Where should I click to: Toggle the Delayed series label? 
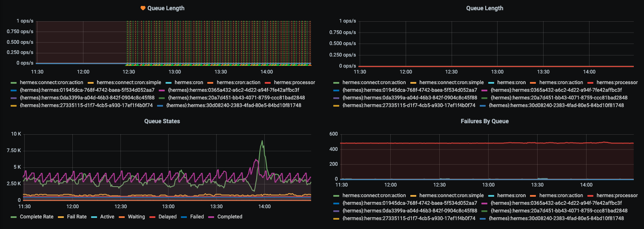(x=167, y=217)
